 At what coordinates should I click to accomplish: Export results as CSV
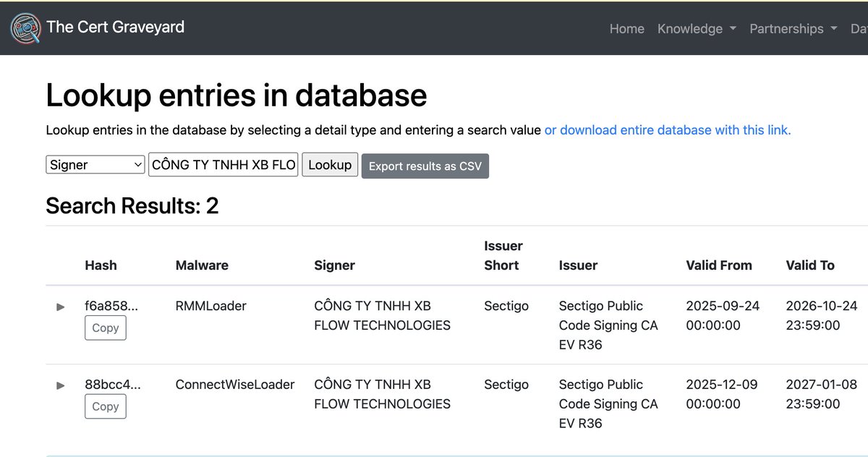(x=425, y=166)
